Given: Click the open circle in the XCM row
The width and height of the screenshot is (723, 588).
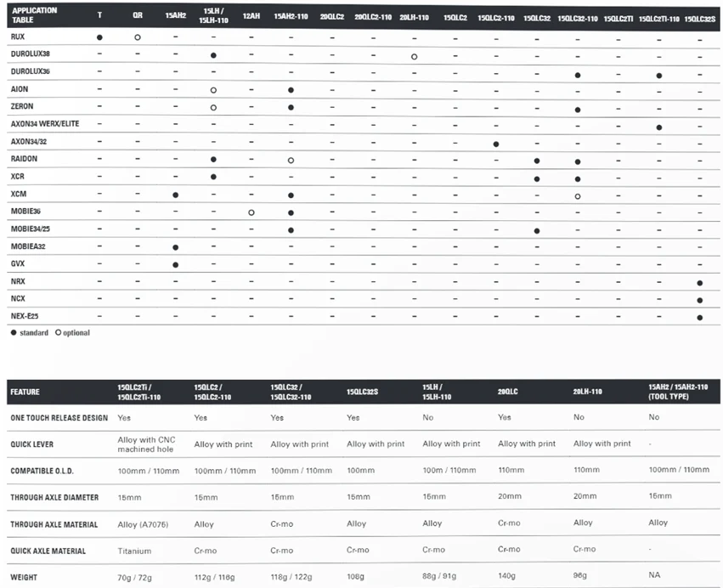Looking at the screenshot, I should coord(578,195).
